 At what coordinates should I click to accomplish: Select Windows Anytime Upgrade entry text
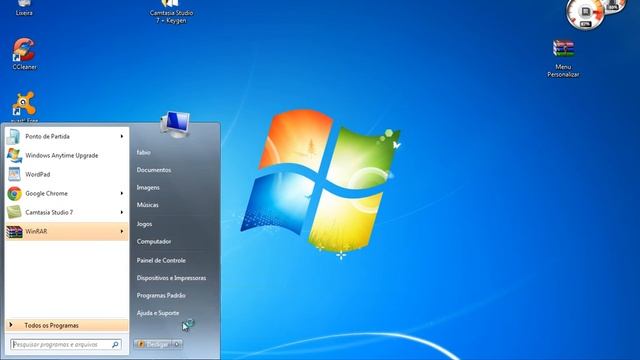pyautogui.click(x=62, y=155)
